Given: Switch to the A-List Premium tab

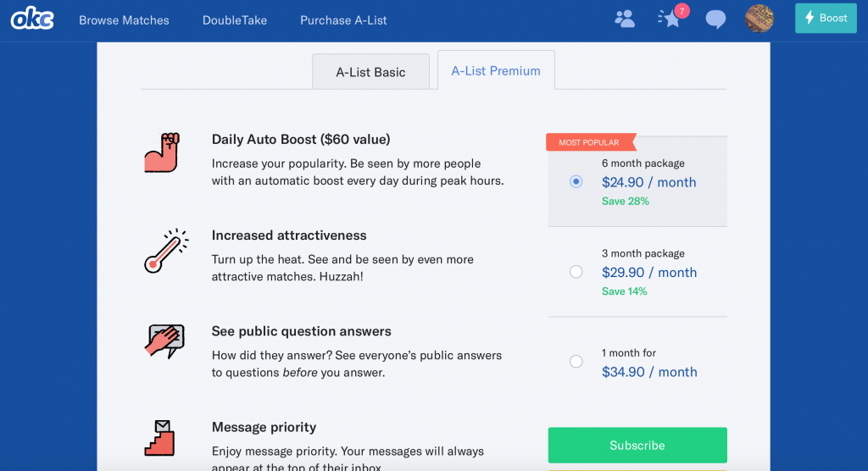Looking at the screenshot, I should [496, 71].
